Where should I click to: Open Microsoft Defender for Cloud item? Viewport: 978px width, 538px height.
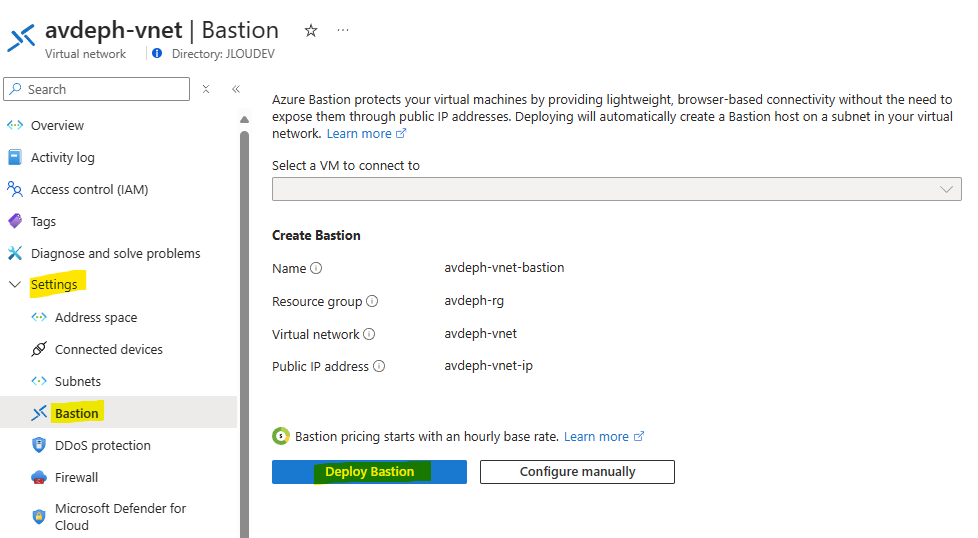coord(120,517)
